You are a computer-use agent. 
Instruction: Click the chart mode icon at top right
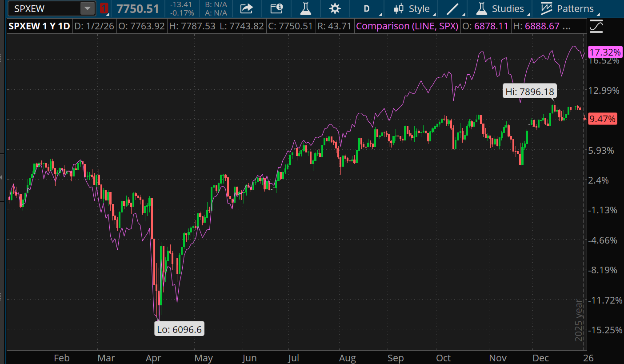[x=596, y=26]
